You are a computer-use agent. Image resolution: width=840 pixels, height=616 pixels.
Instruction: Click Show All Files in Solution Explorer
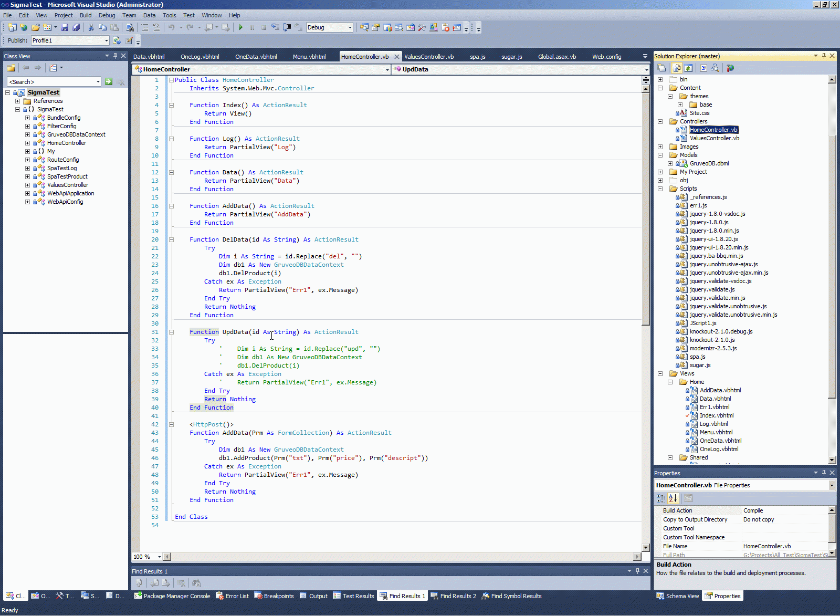(x=677, y=68)
